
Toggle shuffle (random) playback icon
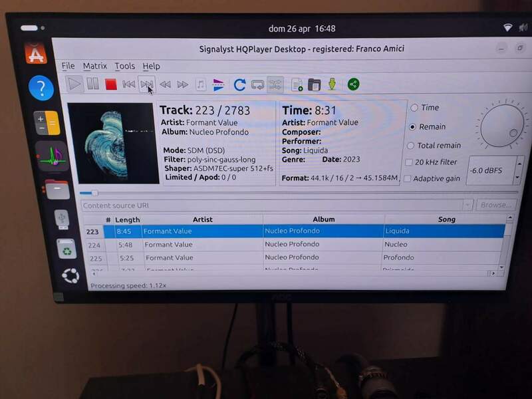tap(275, 84)
